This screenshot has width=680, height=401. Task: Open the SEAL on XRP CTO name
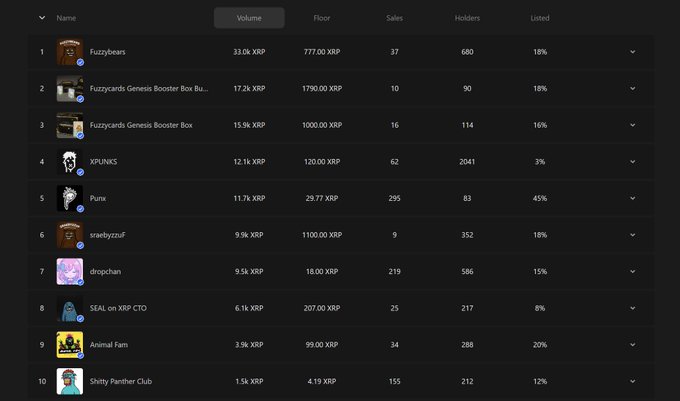pyautogui.click(x=118, y=308)
